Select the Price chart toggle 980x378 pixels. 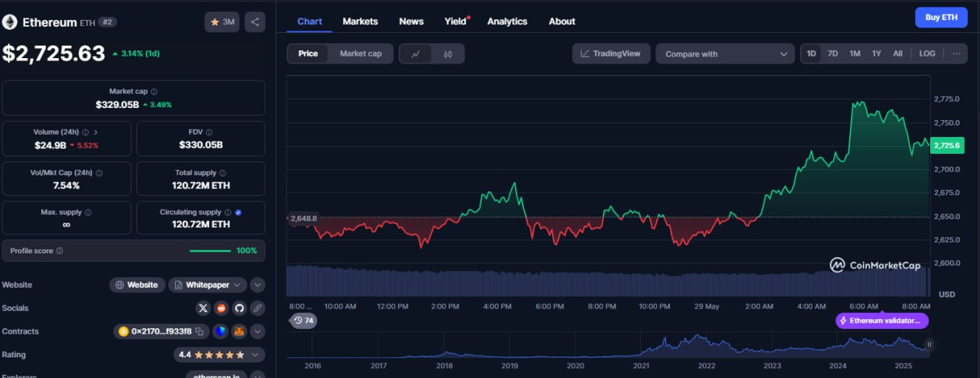point(309,54)
